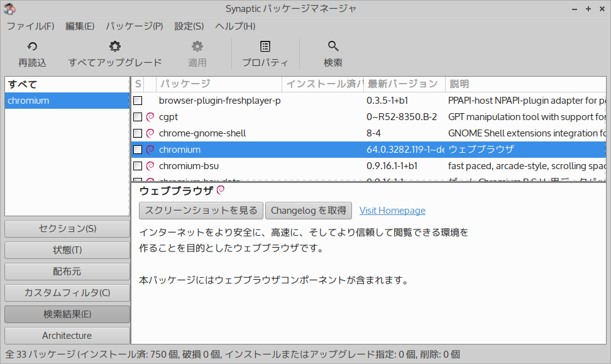Open プロパティ via its toolbar icon
This screenshot has height=364, width=611.
265,45
